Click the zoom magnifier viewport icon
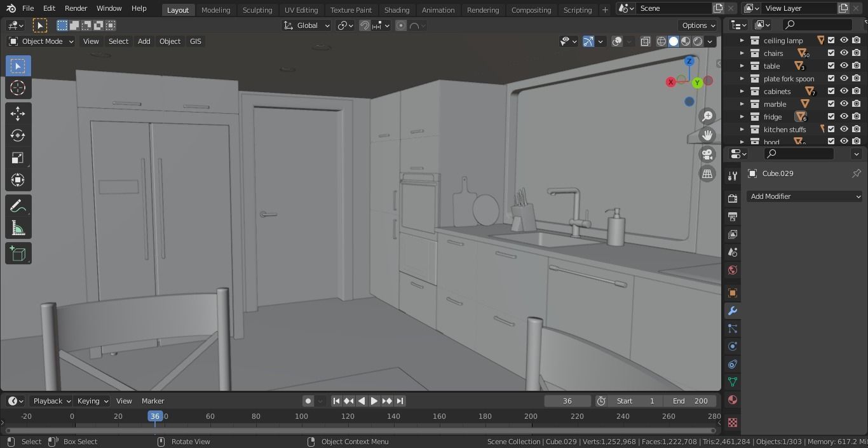Image resolution: width=868 pixels, height=448 pixels. (x=707, y=116)
